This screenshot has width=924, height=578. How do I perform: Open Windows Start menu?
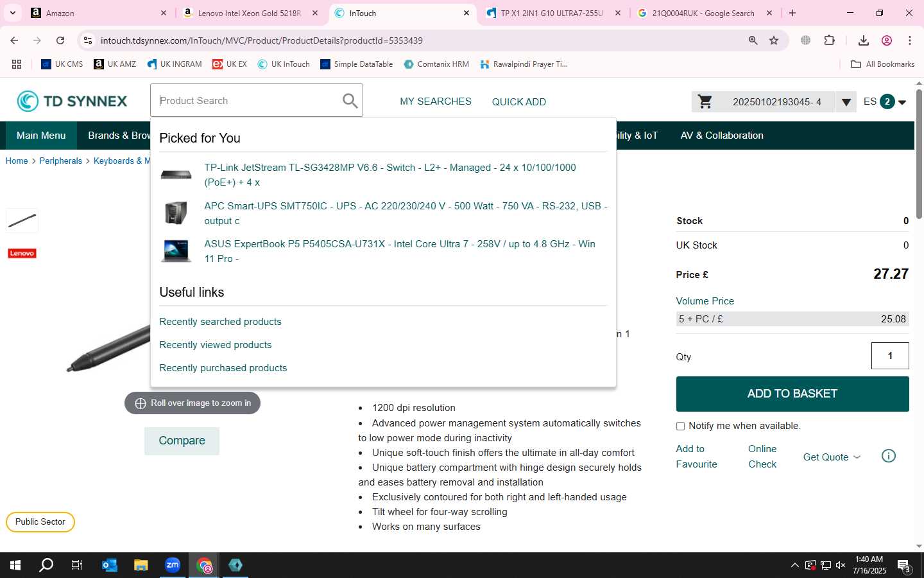point(15,565)
